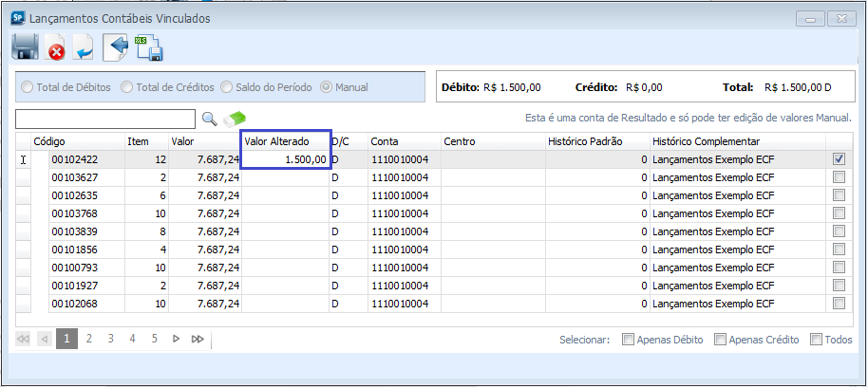The width and height of the screenshot is (868, 388).
Task: Sort by Valor Alterado column header
Action: point(285,141)
